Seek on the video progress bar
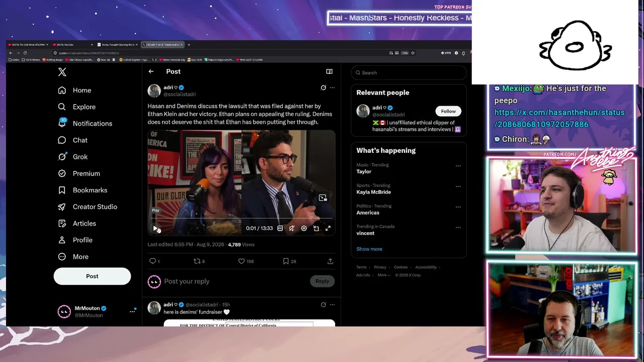The width and height of the screenshot is (644, 362). pos(242,219)
